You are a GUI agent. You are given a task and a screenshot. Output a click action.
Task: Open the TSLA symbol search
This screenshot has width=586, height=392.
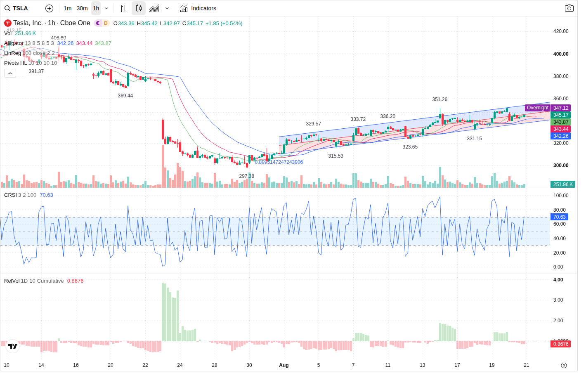click(x=17, y=8)
